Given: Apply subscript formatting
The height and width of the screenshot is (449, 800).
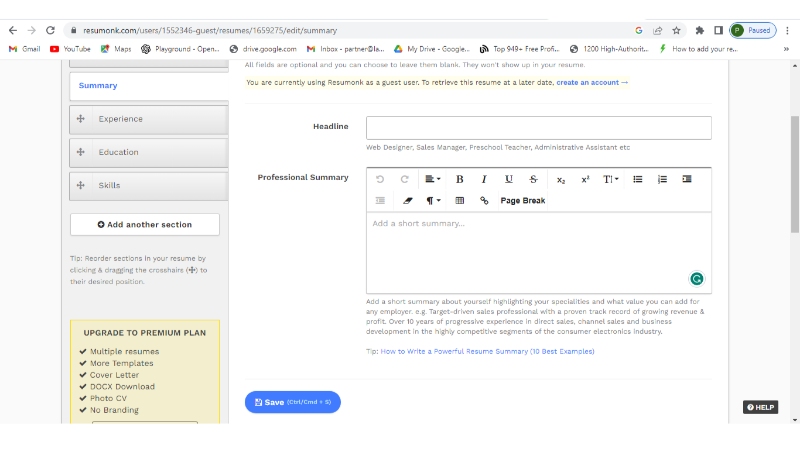Looking at the screenshot, I should pos(561,179).
